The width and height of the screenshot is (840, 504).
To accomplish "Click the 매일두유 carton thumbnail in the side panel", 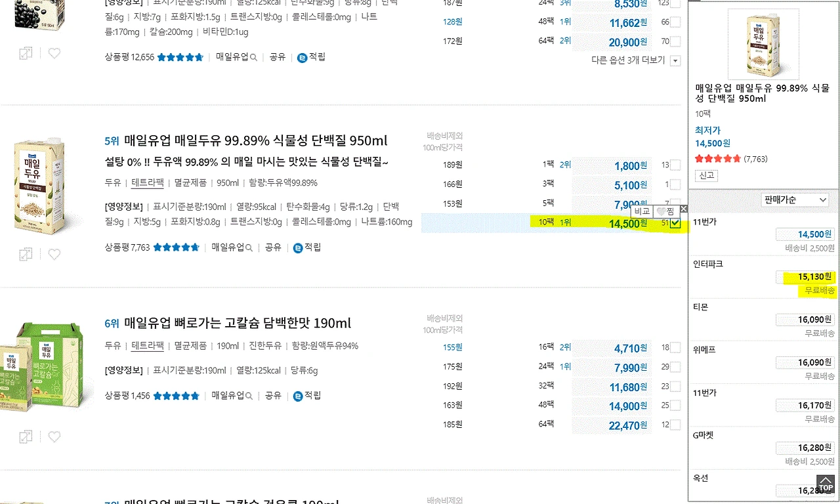I will tap(763, 45).
